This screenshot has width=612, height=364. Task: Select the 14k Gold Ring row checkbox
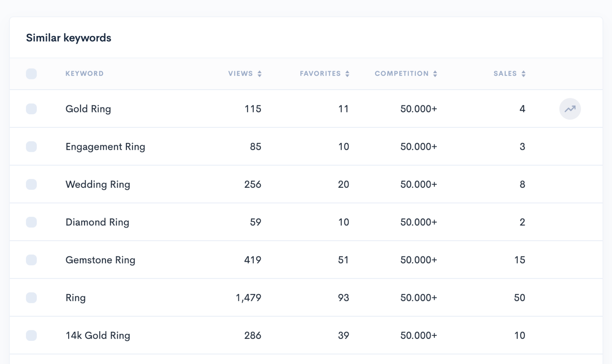[x=31, y=335]
